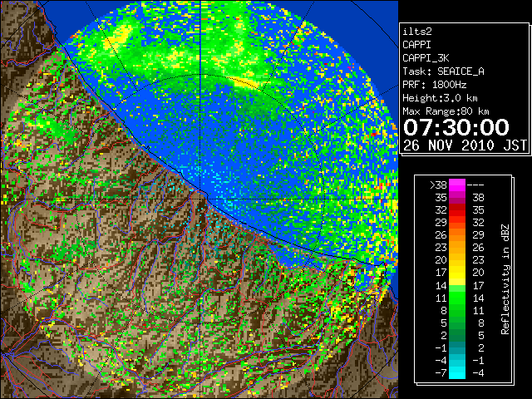Click the 07:30:00 timestamp

(456, 127)
